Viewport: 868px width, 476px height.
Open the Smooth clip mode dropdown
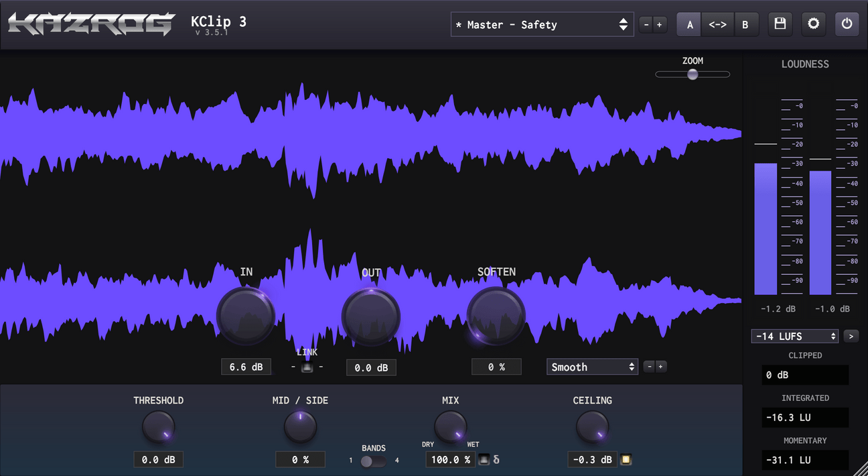(x=593, y=367)
